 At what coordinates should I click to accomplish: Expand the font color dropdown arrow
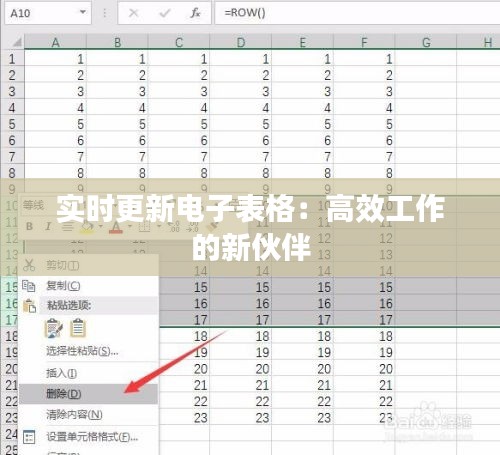tap(130, 227)
